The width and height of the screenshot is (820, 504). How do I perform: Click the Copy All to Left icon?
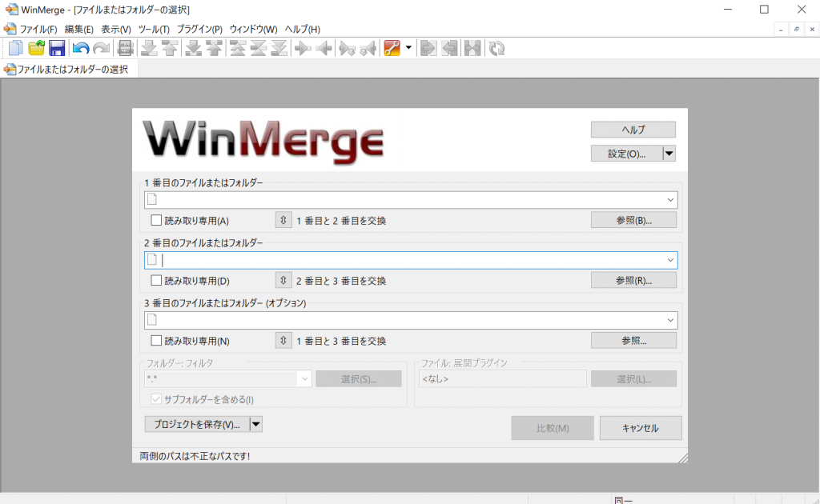(x=449, y=49)
